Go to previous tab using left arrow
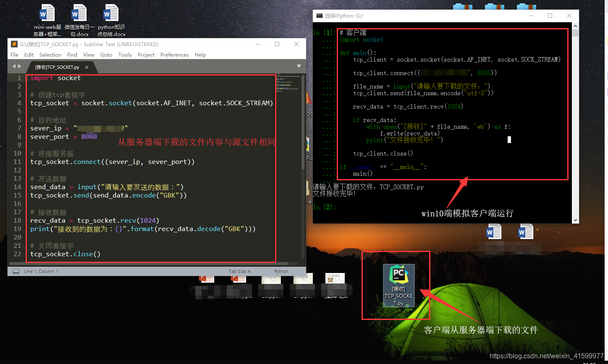This screenshot has height=364, width=608. tap(13, 66)
